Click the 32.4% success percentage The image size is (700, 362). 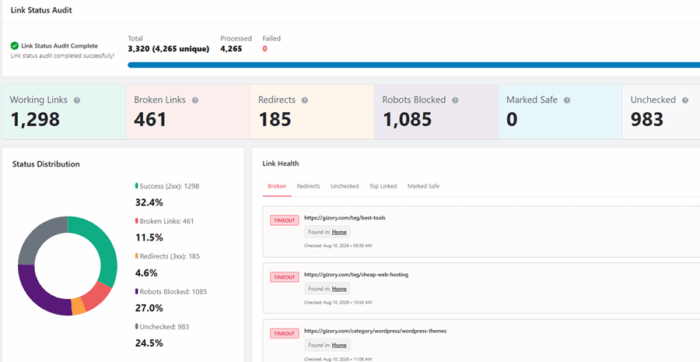click(149, 203)
